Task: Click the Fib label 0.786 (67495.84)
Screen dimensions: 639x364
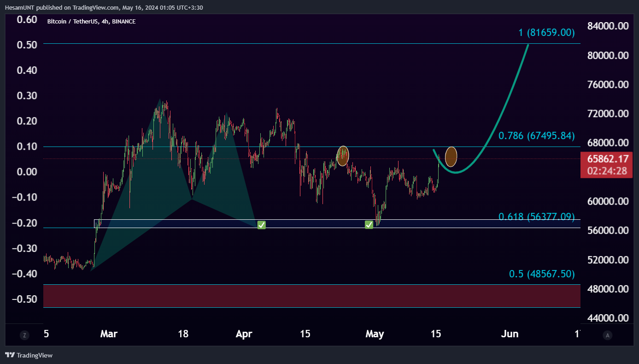Action: [537, 135]
